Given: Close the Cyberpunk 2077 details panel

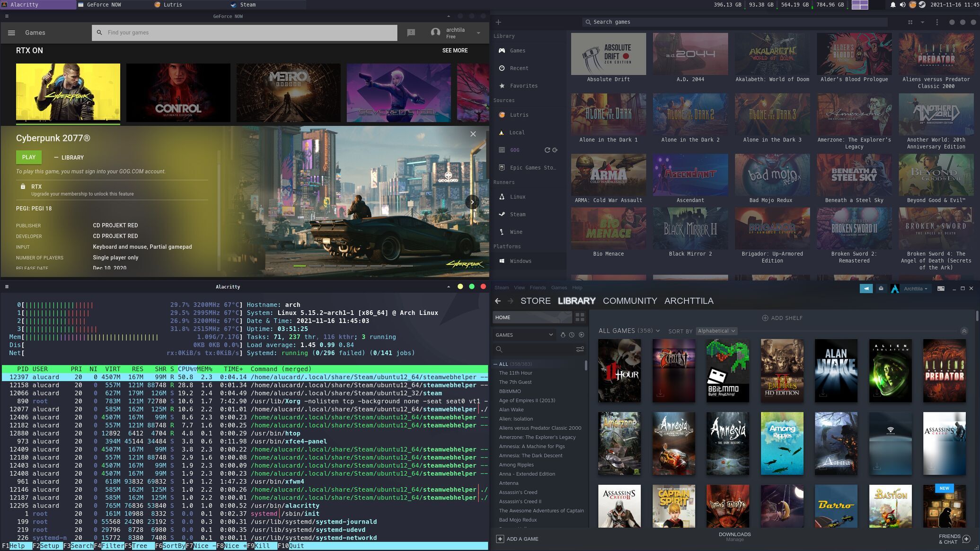Looking at the screenshot, I should pyautogui.click(x=473, y=134).
